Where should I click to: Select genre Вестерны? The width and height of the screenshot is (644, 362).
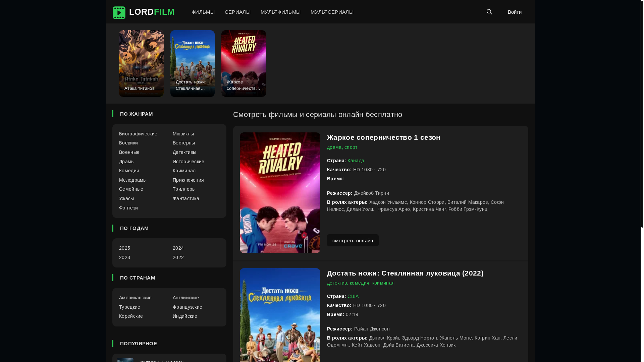[184, 143]
